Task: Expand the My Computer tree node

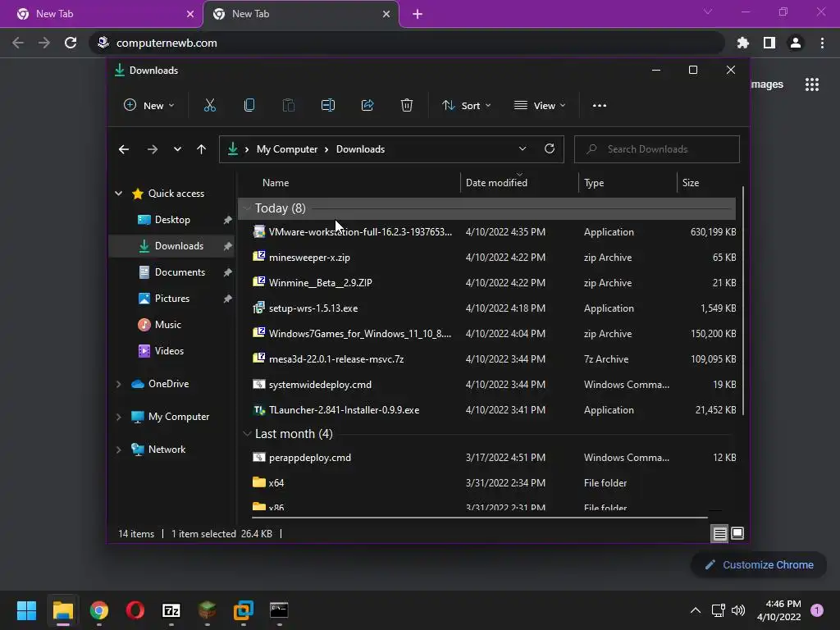Action: 118,417
